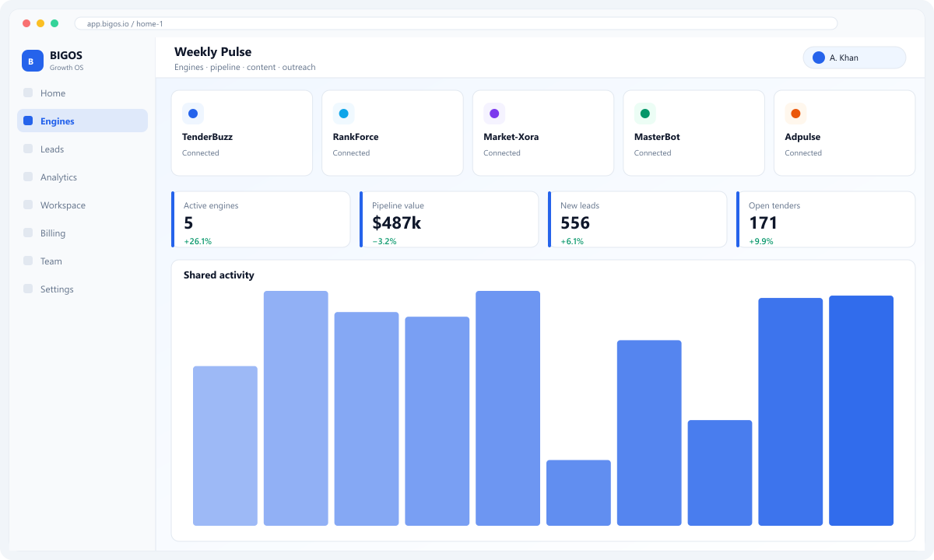Click the Open tenders stat card
The width and height of the screenshot is (934, 560).
(826, 219)
